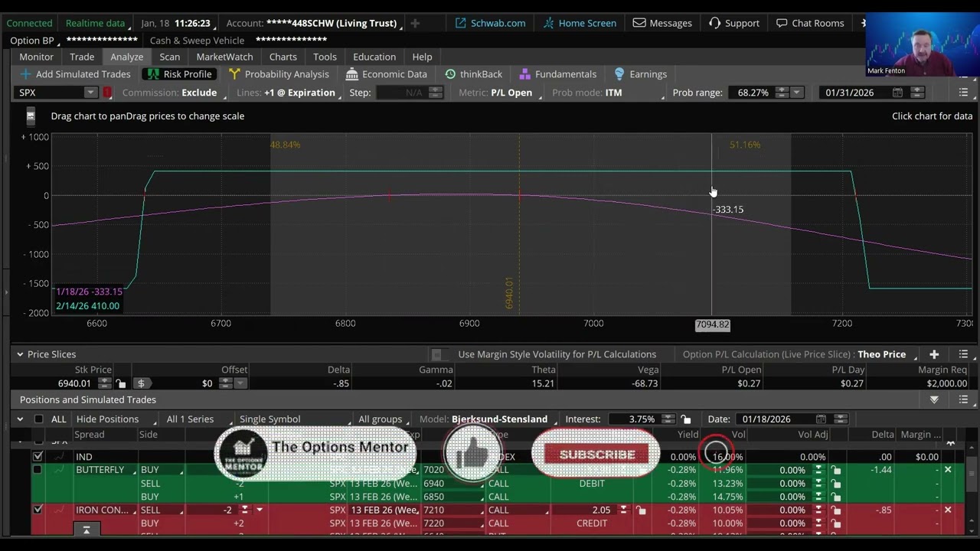Viewport: 980px width, 551px height.
Task: Open Chat Rooms
Action: pyautogui.click(x=810, y=23)
